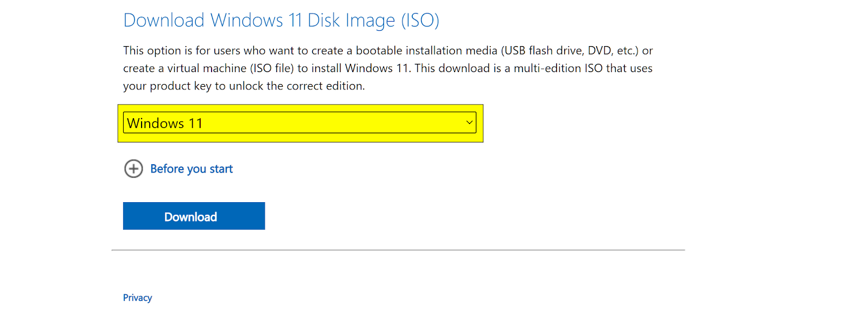Image resolution: width=868 pixels, height=310 pixels.
Task: Click the word DVD in the description
Action: 600,50
